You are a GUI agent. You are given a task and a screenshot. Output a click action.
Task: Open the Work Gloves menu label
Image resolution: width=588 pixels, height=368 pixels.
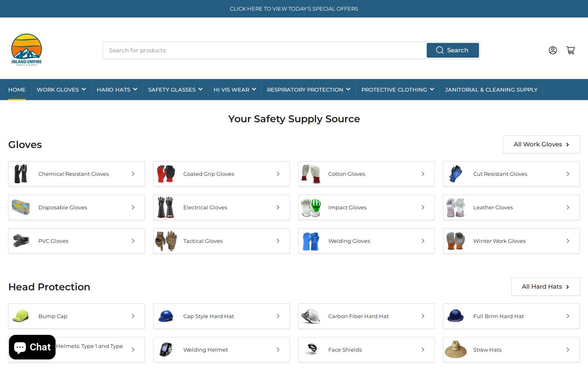click(58, 90)
